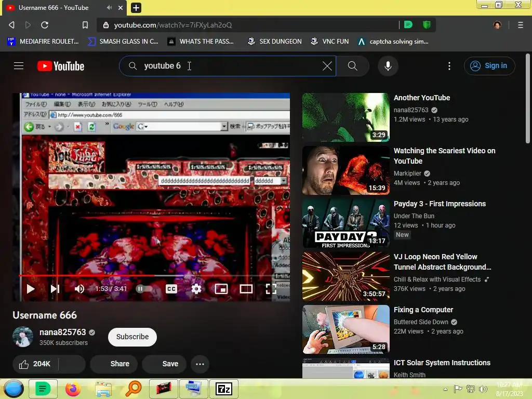Toggle closed captions CC button

[171, 289]
